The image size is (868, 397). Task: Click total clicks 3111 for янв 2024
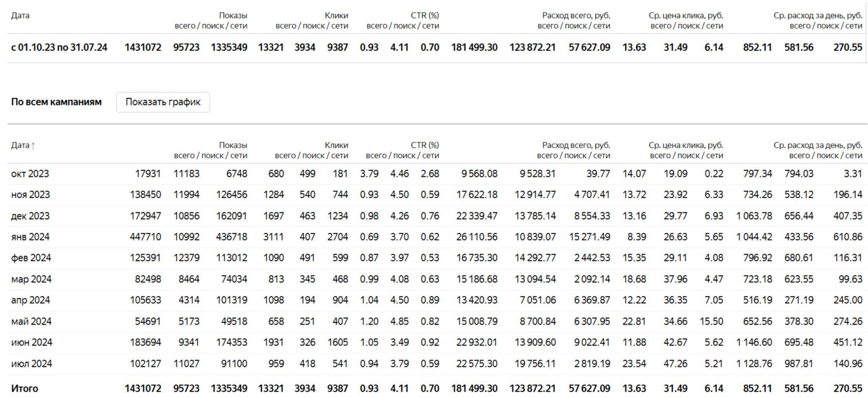coord(273,237)
